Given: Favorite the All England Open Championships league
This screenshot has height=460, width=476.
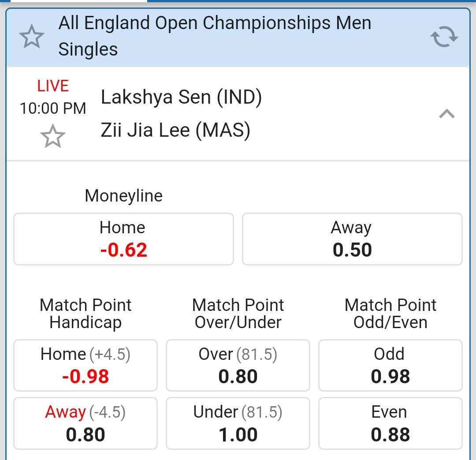Looking at the screenshot, I should tap(32, 37).
